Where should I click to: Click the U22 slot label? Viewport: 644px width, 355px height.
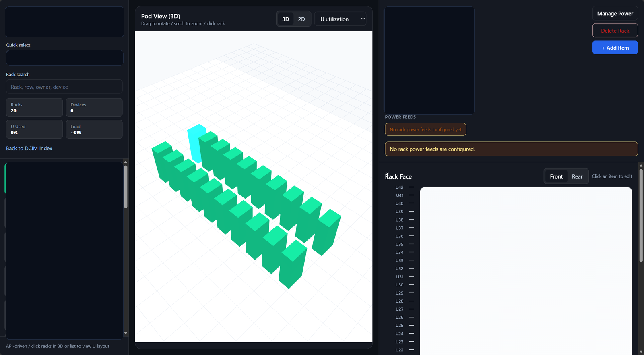click(399, 350)
